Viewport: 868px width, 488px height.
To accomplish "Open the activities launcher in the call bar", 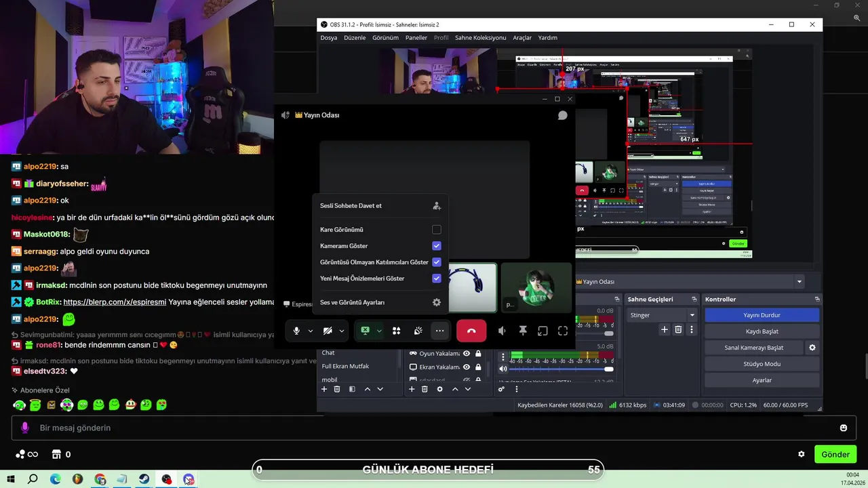I will pyautogui.click(x=396, y=331).
